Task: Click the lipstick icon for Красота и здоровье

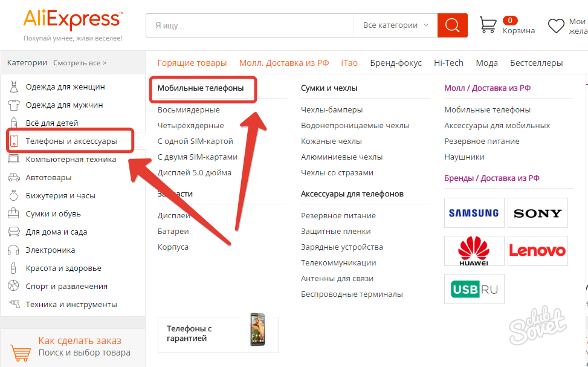Action: 14,268
